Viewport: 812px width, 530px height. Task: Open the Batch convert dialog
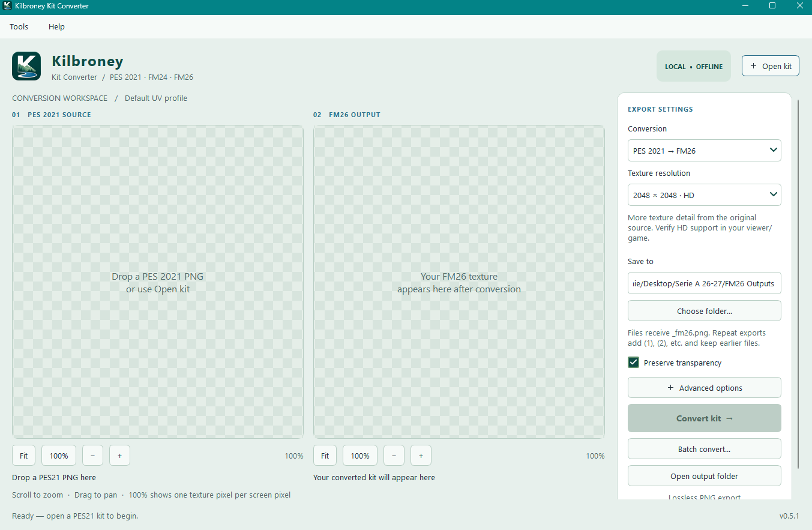[x=705, y=449]
